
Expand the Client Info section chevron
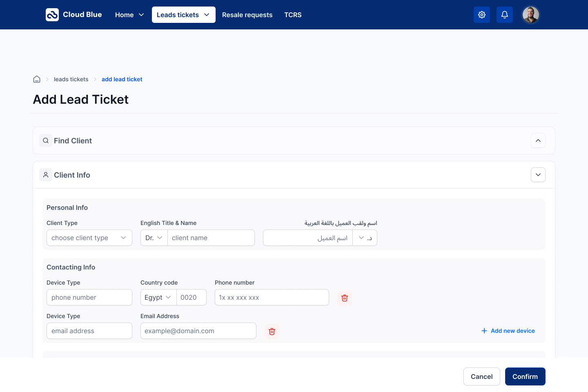click(538, 175)
